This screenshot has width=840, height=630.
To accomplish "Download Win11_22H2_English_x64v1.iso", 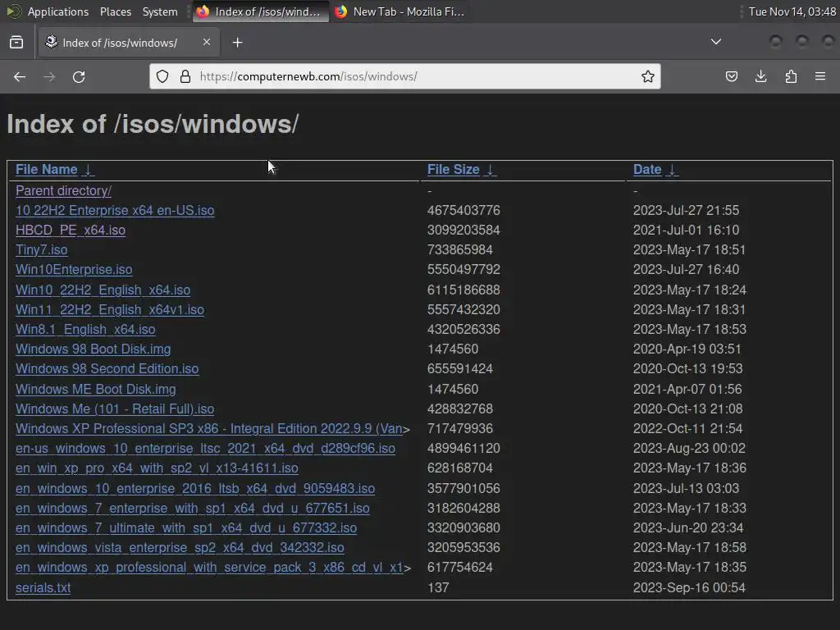I will pos(110,309).
